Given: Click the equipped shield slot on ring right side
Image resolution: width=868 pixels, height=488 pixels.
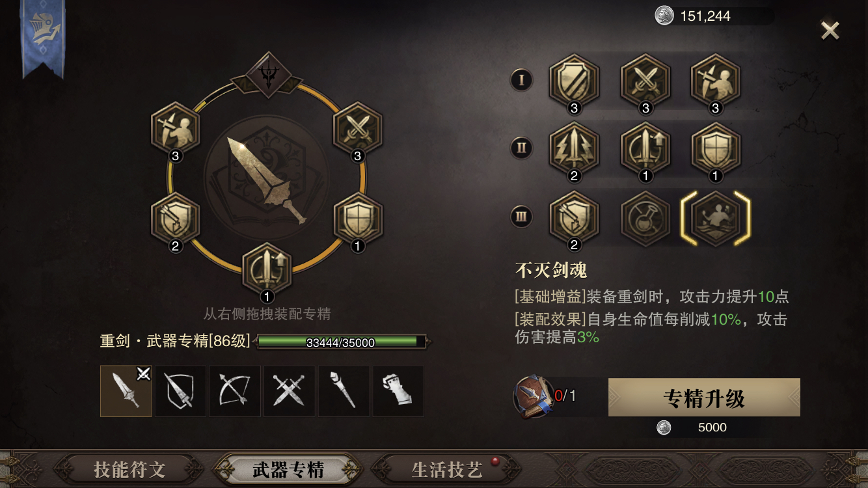Looking at the screenshot, I should coord(358,221).
